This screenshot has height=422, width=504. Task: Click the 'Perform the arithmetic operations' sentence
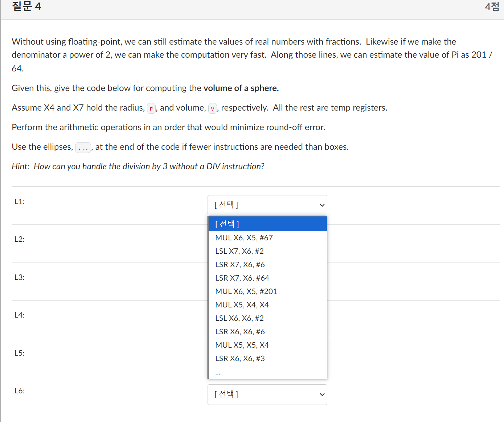point(168,127)
